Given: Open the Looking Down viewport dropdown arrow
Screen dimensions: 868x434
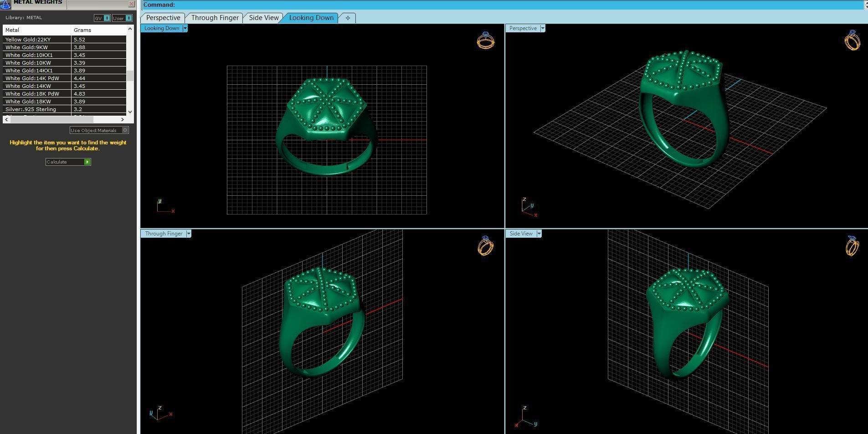Looking at the screenshot, I should pyautogui.click(x=185, y=28).
